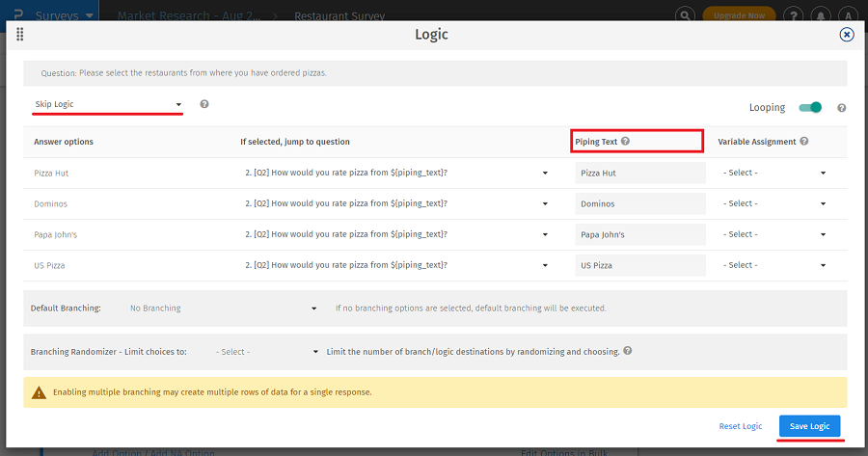Open Branching Randomizer limit choices dropdown
The width and height of the screenshot is (868, 456).
click(x=267, y=352)
